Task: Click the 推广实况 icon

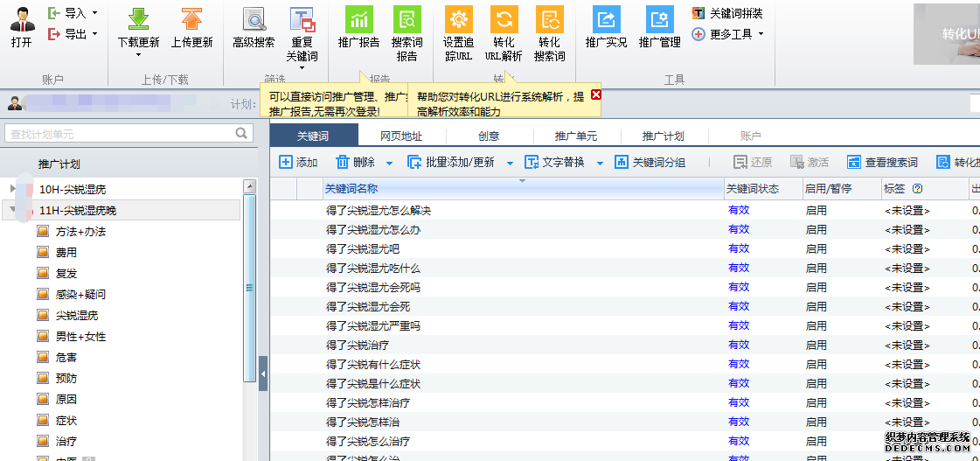Action: (606, 20)
